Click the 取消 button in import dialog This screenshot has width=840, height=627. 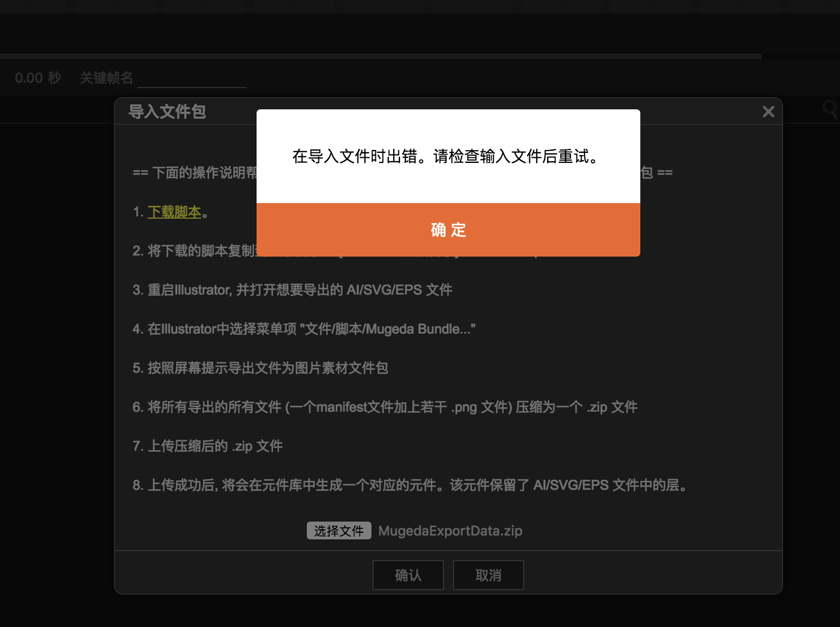coord(489,575)
